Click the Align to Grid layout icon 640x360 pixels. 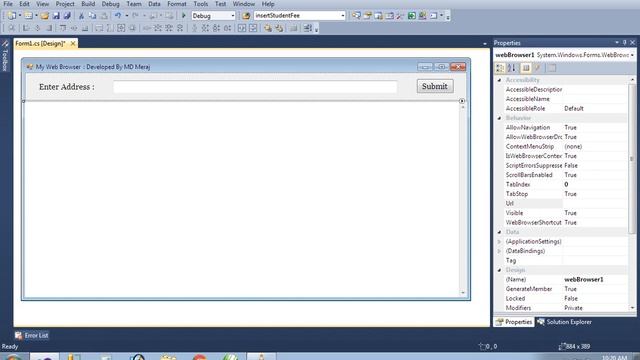[x=11, y=28]
